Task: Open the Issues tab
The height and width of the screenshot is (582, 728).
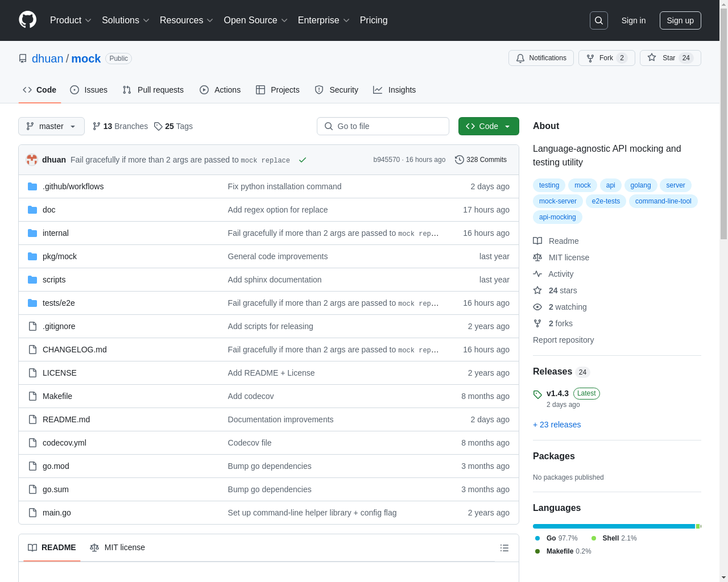Action: pos(89,90)
